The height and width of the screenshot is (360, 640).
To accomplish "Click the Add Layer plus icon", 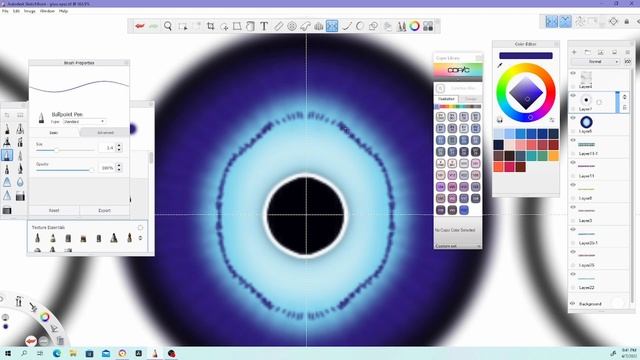I will coord(574,52).
